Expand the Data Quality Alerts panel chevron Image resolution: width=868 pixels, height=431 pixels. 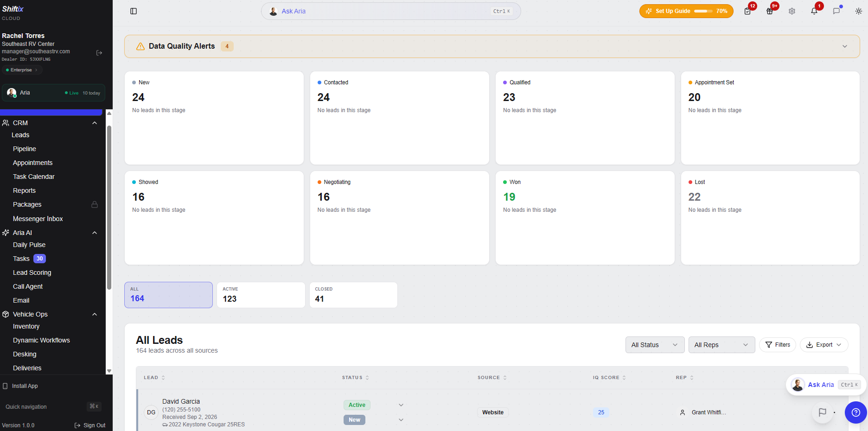(845, 46)
